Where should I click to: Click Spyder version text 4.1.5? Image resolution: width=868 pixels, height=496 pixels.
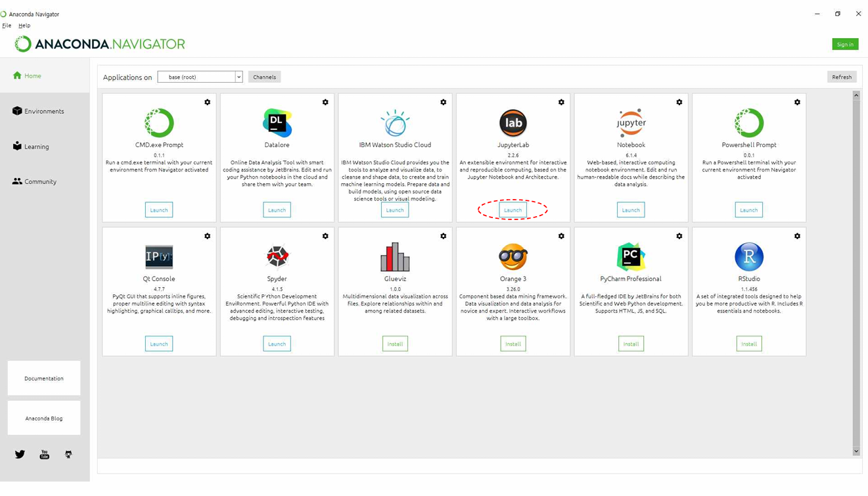[277, 289]
